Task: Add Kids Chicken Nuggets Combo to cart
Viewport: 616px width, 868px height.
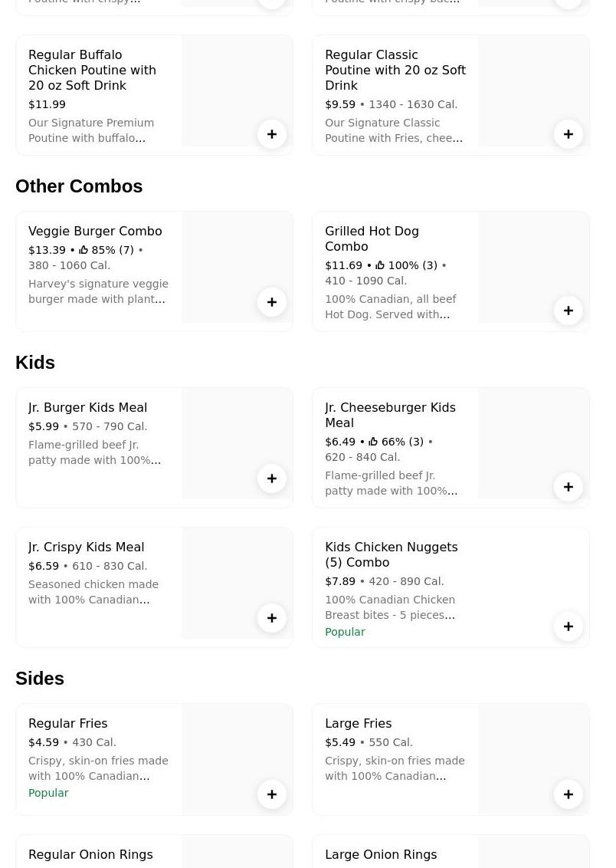Action: click(568, 626)
